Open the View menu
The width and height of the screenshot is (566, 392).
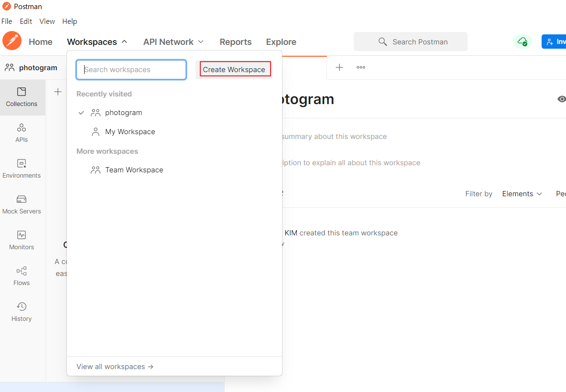pos(47,21)
